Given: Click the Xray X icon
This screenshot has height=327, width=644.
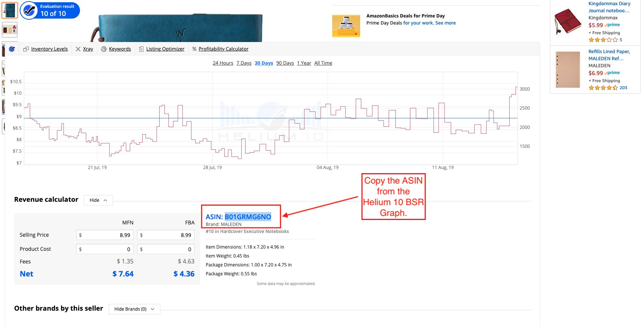Looking at the screenshot, I should pyautogui.click(x=78, y=49).
